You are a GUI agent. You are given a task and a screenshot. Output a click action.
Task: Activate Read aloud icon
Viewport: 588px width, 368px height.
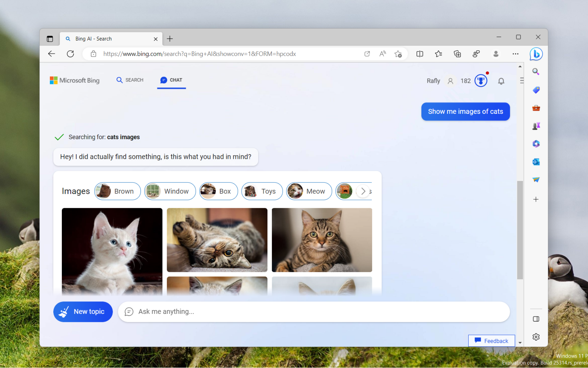[x=383, y=54]
